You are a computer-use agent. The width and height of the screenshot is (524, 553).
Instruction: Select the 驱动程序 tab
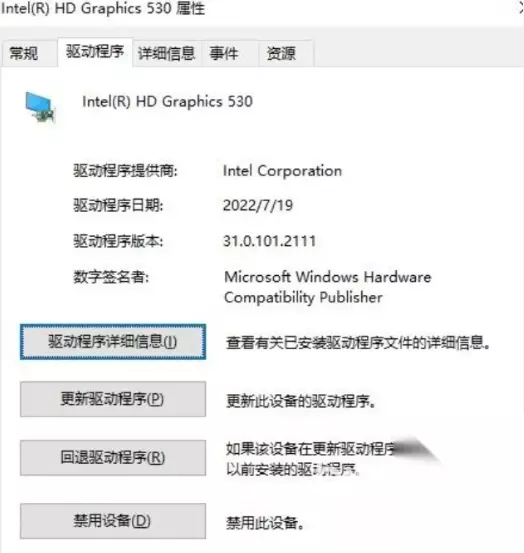click(95, 52)
